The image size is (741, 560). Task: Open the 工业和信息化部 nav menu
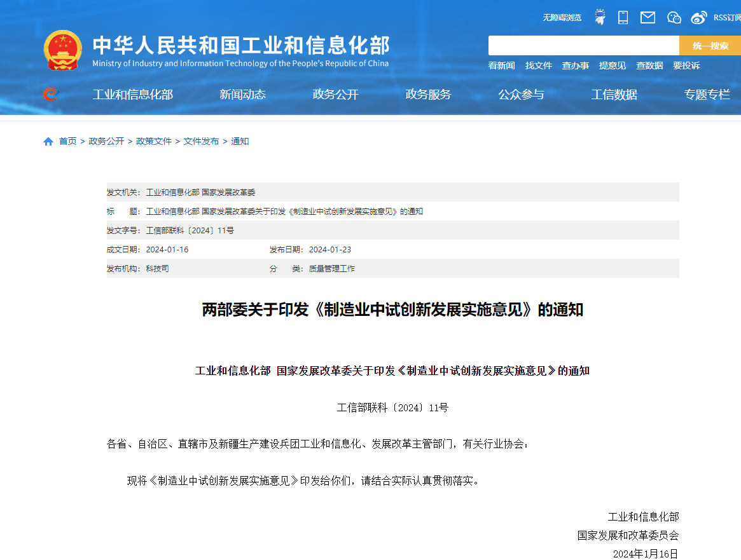pyautogui.click(x=133, y=95)
